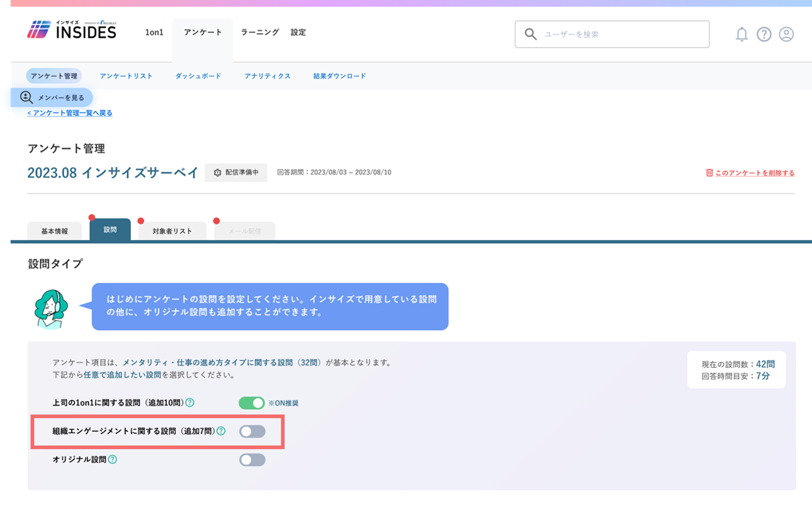Screen dimensions: 812x512
Task: Click the blue guidance speech bubble
Action: point(270,307)
